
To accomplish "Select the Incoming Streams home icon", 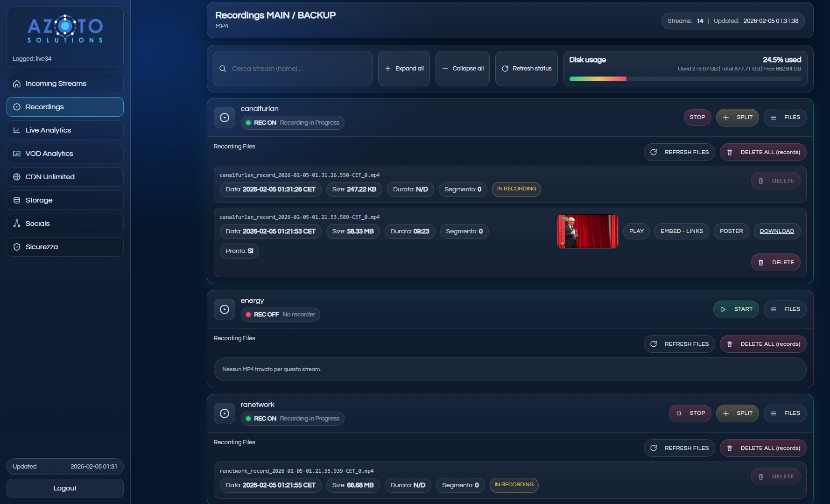I will pyautogui.click(x=16, y=83).
